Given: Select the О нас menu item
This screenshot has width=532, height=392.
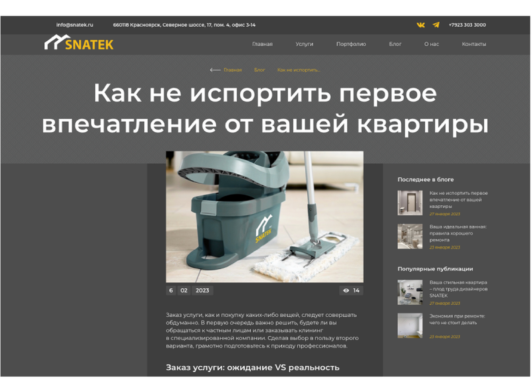Looking at the screenshot, I should click(432, 44).
